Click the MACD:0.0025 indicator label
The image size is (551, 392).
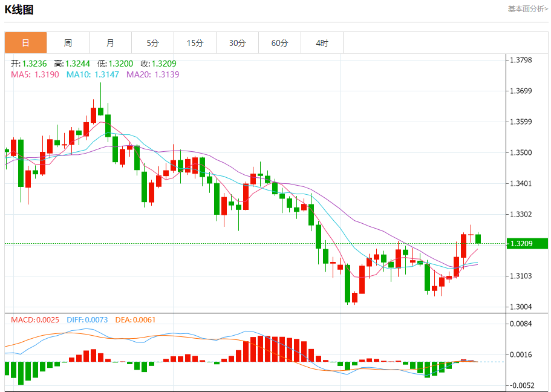pyautogui.click(x=35, y=319)
